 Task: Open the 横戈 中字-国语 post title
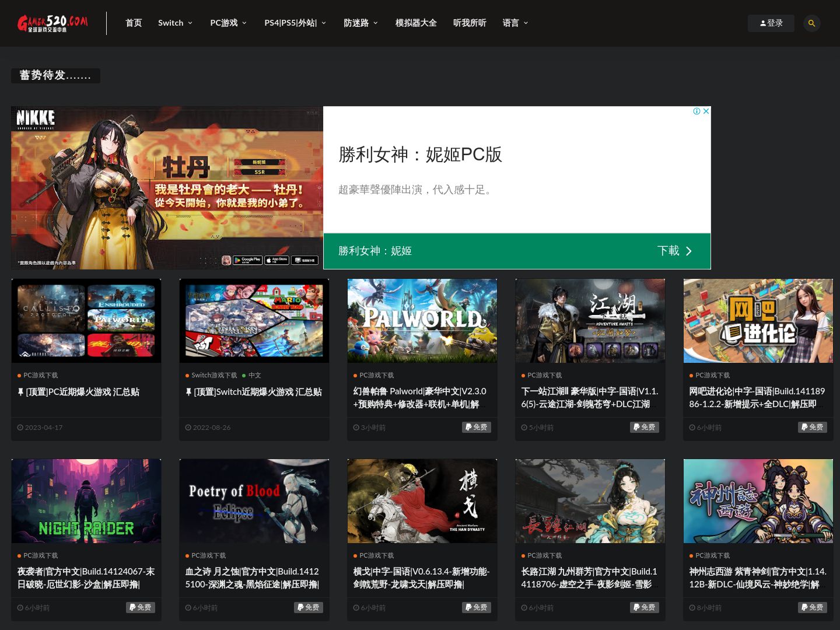coord(421,578)
